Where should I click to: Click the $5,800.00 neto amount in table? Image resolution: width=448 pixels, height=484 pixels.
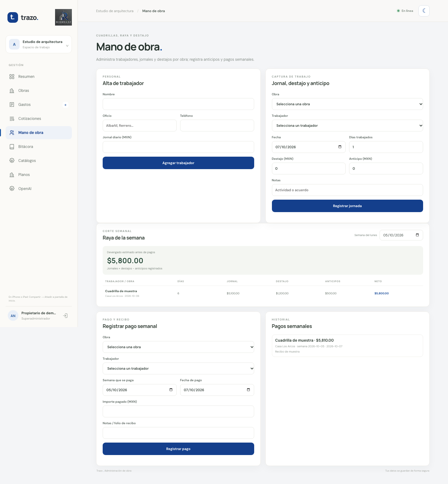[x=381, y=293]
